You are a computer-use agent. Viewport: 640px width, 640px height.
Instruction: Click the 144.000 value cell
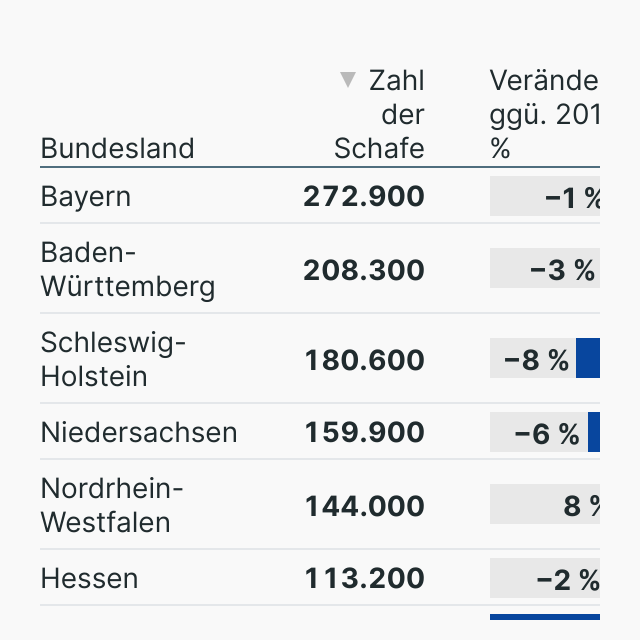[x=364, y=506]
